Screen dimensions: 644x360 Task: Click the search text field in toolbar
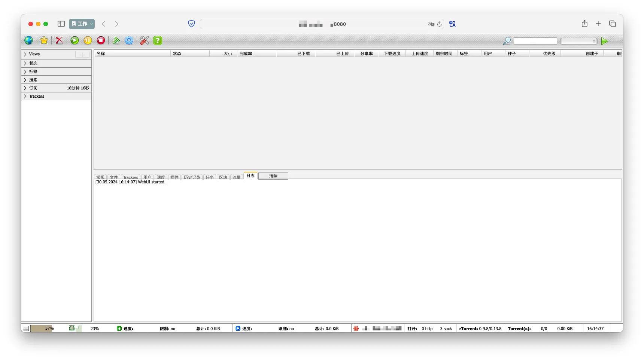(535, 41)
